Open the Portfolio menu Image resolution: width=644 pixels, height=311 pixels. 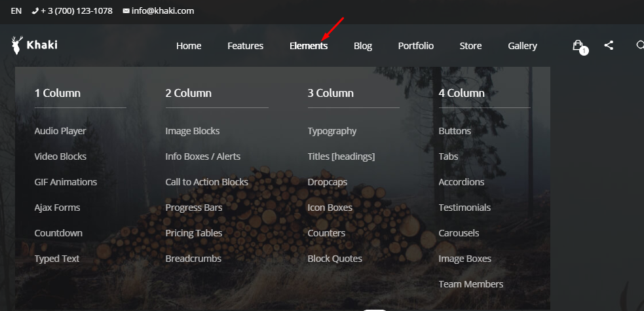[x=415, y=46]
